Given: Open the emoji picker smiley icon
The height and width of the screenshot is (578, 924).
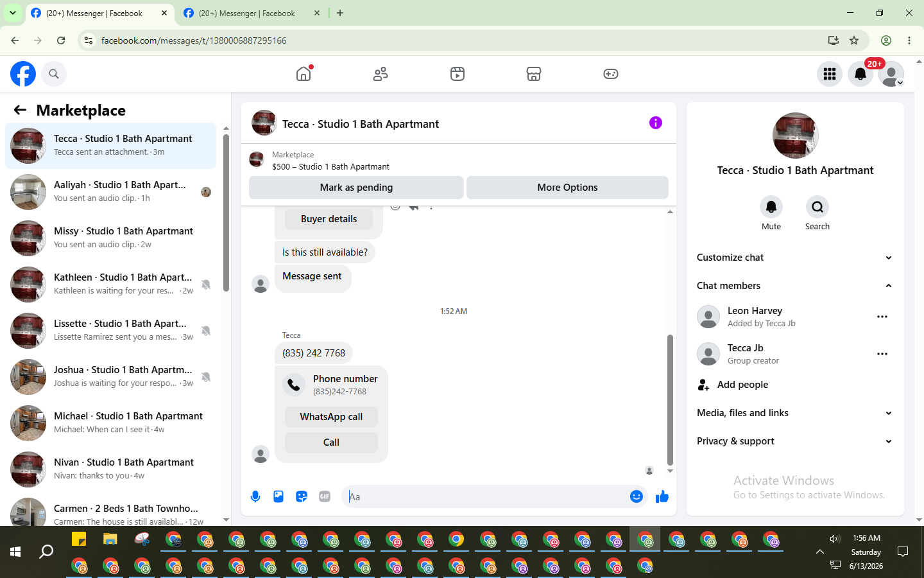Looking at the screenshot, I should [x=637, y=496].
